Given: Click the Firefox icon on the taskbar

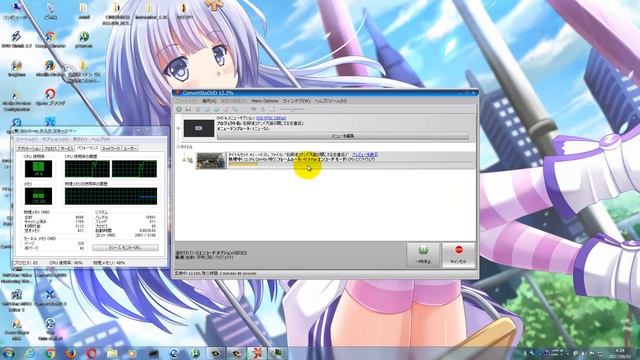Looking at the screenshot, I should pos(71,353).
